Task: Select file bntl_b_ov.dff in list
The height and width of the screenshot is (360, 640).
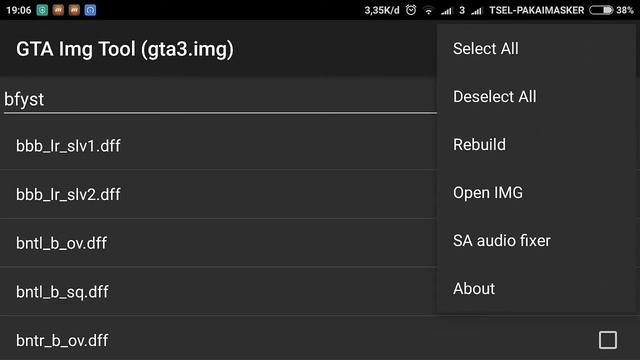Action: (x=218, y=243)
